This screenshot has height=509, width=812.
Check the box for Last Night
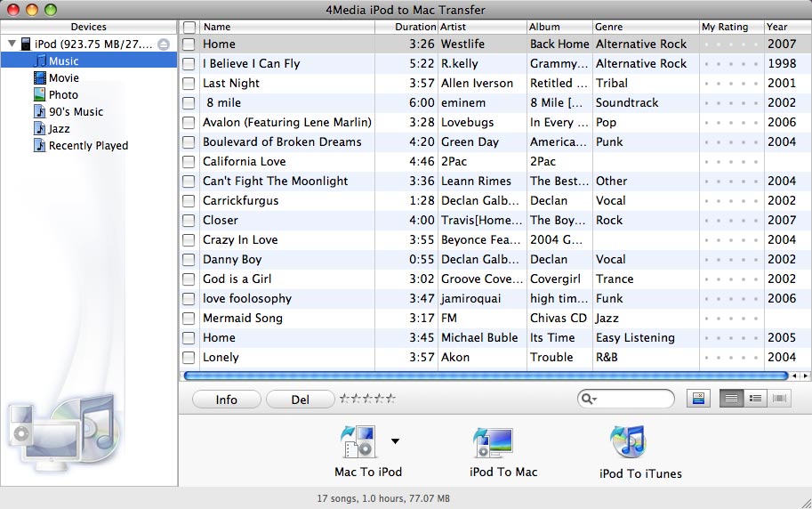pos(189,84)
